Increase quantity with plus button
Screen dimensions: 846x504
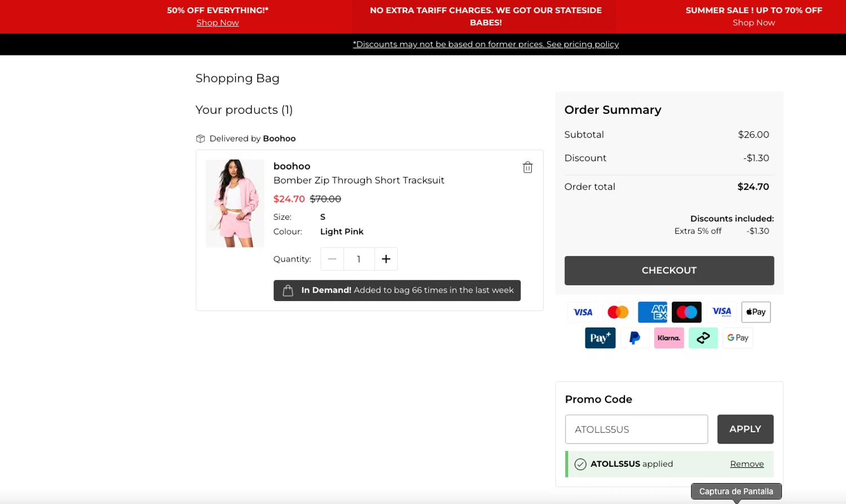click(x=386, y=259)
